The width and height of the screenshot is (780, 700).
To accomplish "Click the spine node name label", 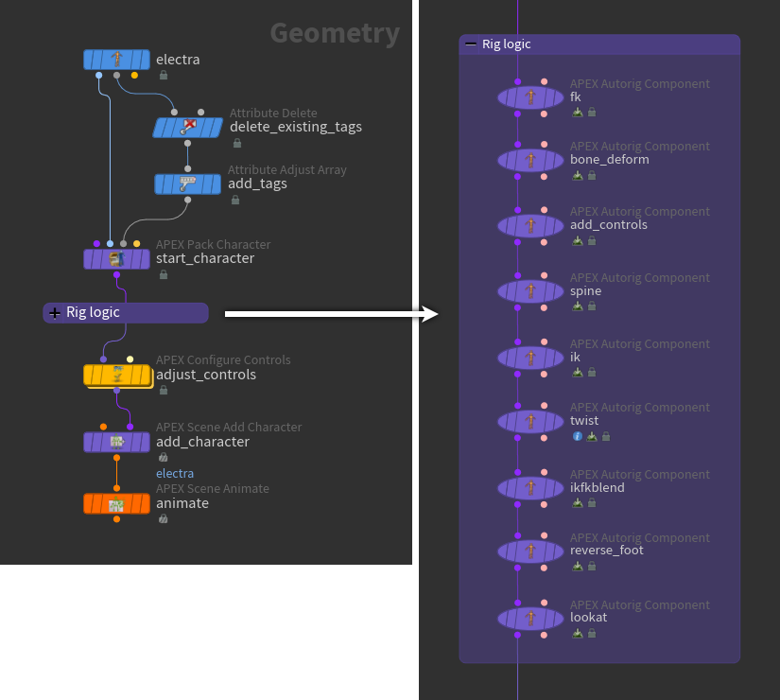I will pyautogui.click(x=586, y=291).
